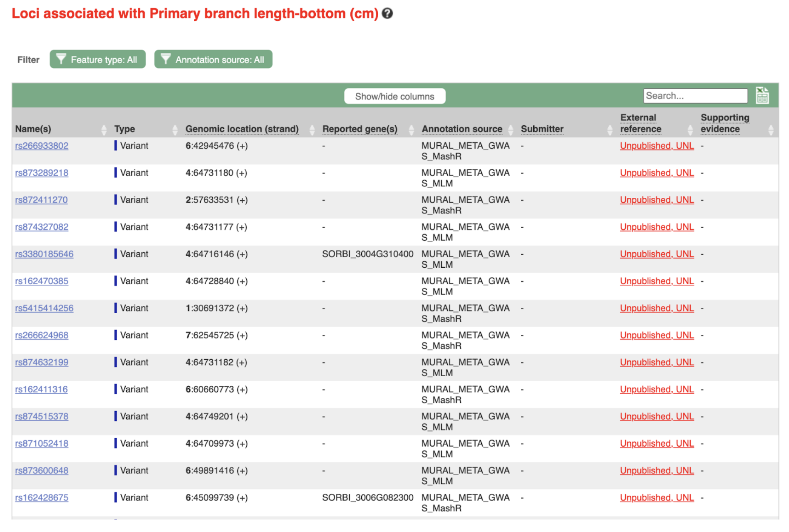
Task: Select genomic location 6:42945476 (+)
Action: tap(217, 146)
